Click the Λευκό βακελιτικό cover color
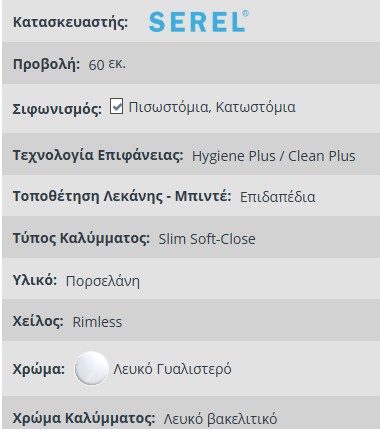The image size is (380, 429). 220,419
